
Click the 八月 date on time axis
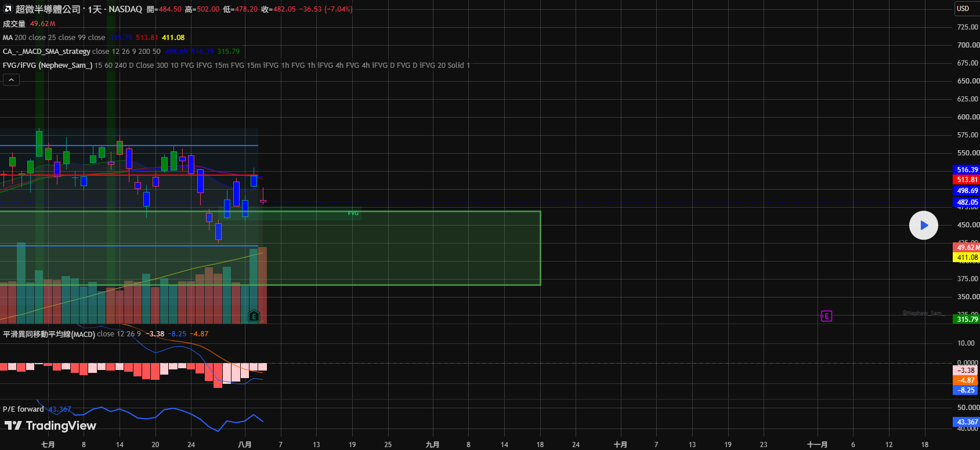[245, 444]
